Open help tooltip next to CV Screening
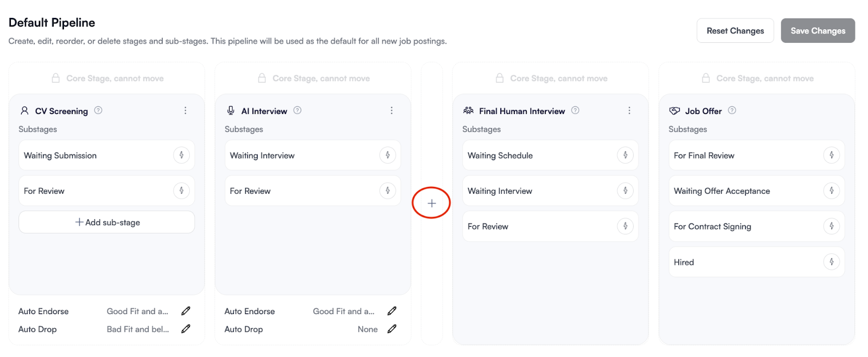Screen dimensions: 868x357 [98, 110]
